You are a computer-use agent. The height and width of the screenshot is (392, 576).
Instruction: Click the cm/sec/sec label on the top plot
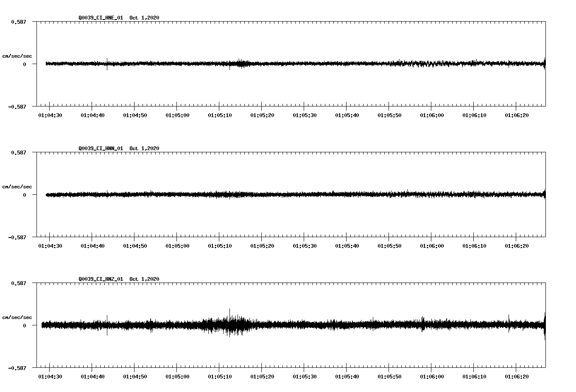coord(17,56)
